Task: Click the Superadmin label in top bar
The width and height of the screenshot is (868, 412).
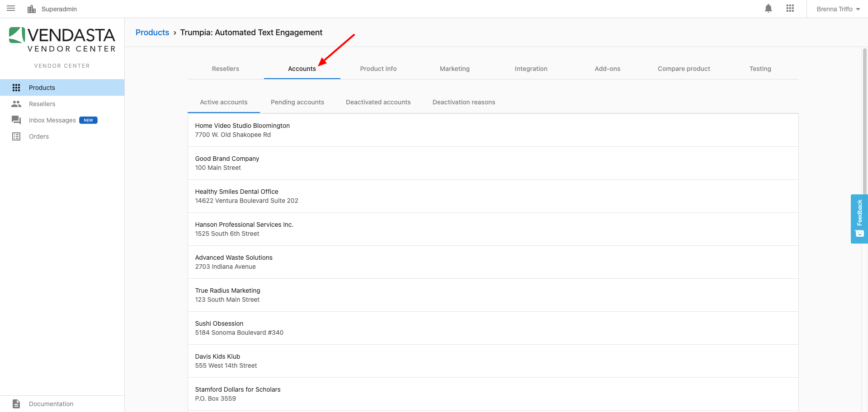Action: [59, 9]
